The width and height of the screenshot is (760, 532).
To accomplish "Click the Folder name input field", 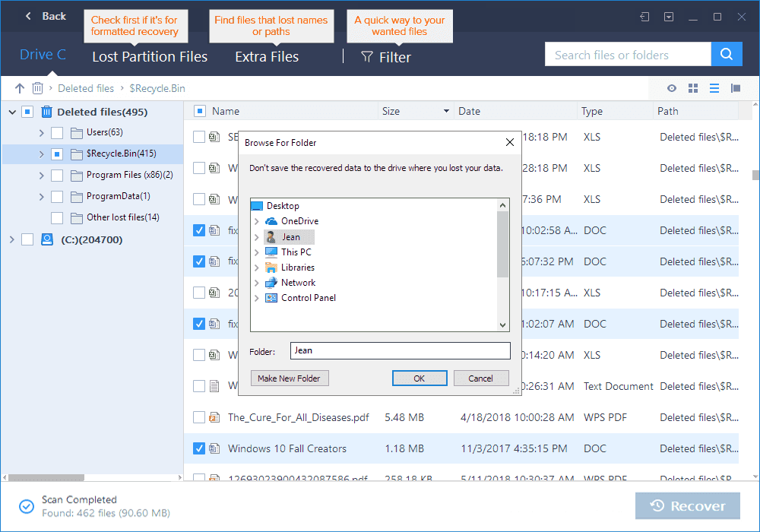I will coord(400,351).
